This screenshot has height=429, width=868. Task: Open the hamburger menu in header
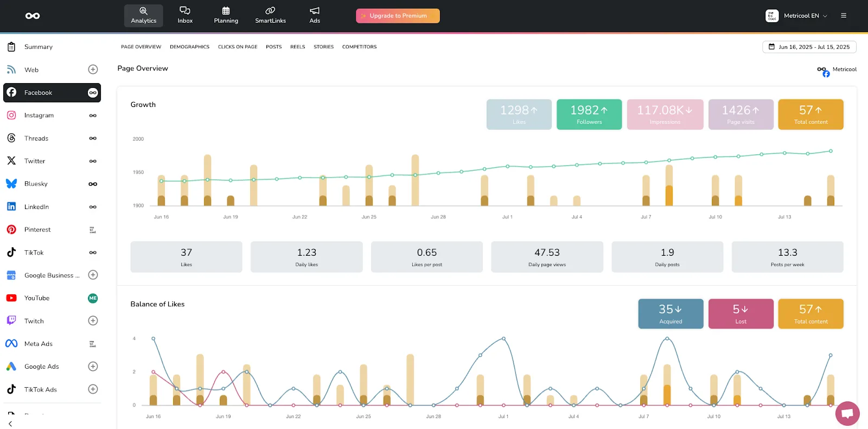click(x=844, y=16)
